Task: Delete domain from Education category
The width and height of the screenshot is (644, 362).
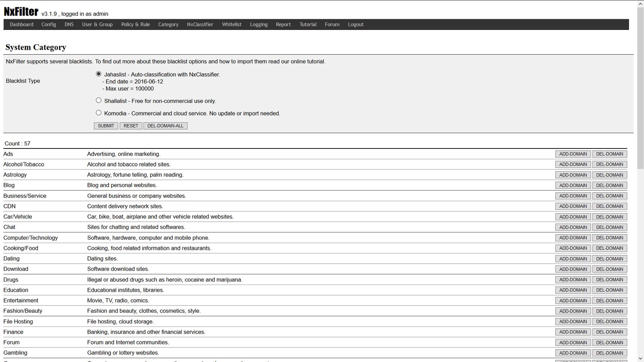Action: point(610,290)
